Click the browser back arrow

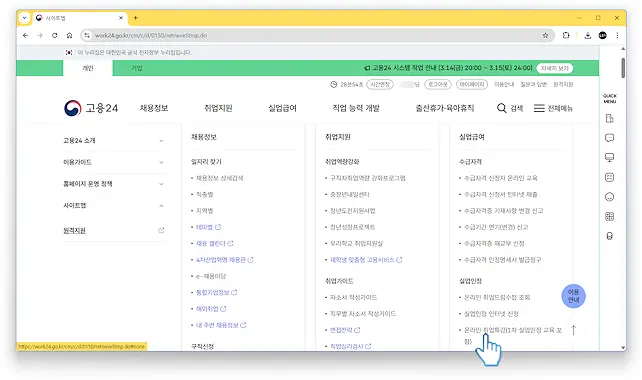coord(25,36)
